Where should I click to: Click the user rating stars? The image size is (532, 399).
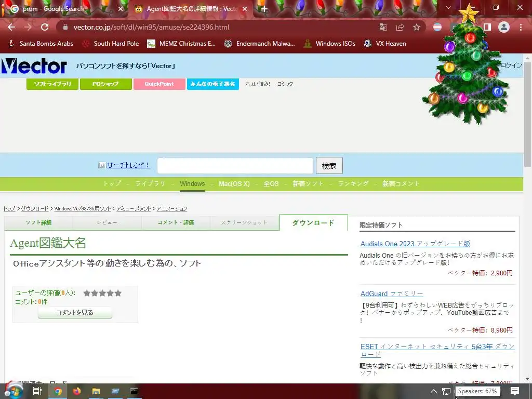click(x=102, y=293)
